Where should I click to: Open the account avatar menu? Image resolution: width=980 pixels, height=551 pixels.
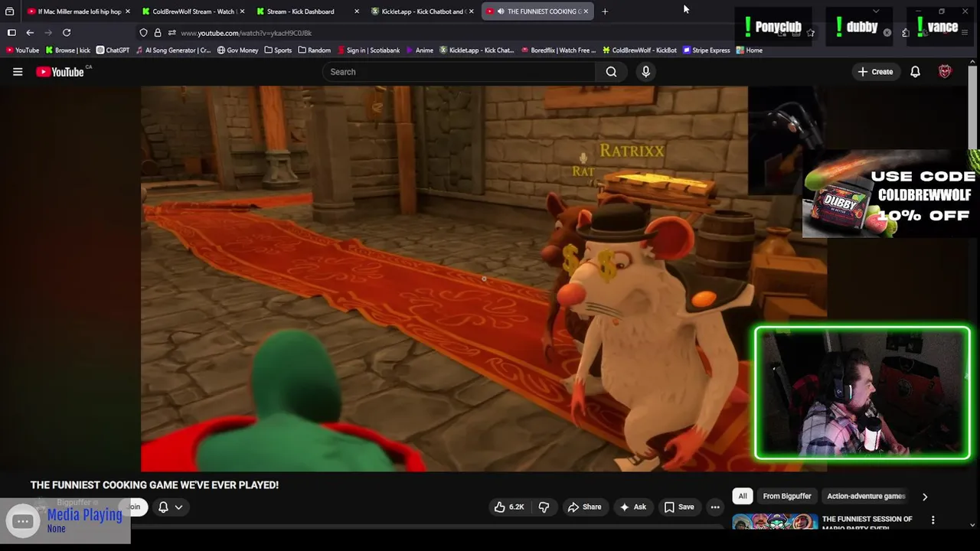[x=945, y=72]
